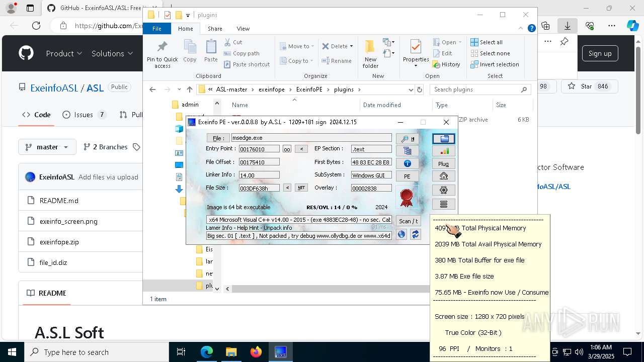Open the Delete dropdown arrow
Viewport: 644px width, 362px height.
click(351, 46)
